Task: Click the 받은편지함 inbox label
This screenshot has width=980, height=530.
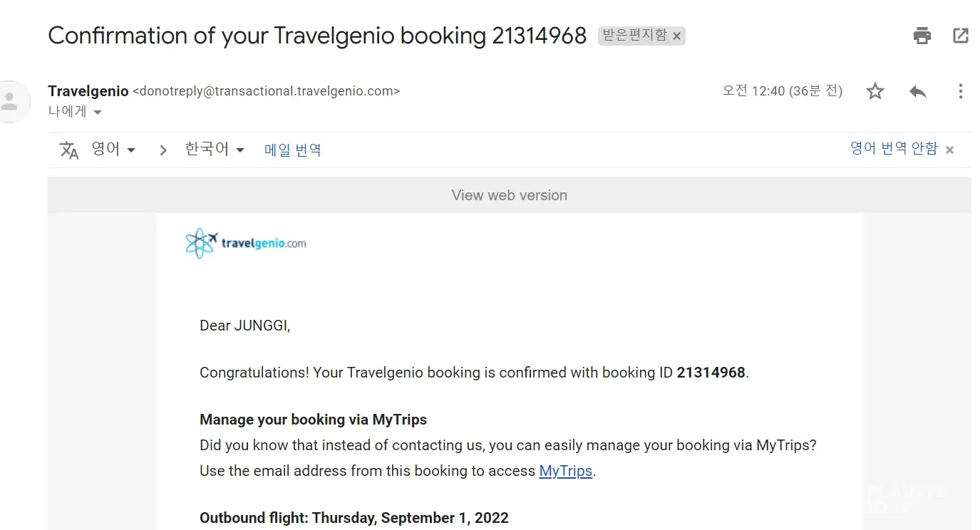Action: (x=634, y=35)
